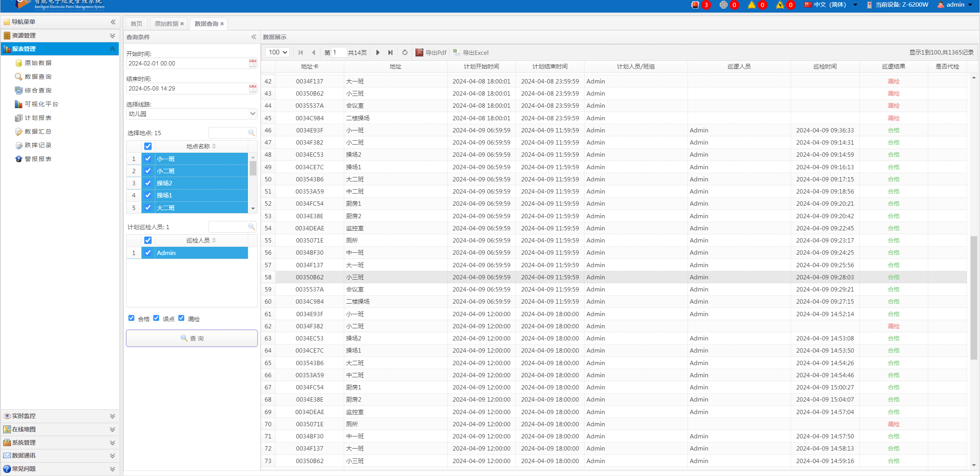Click the current device Z-6200W icon

tap(869, 5)
